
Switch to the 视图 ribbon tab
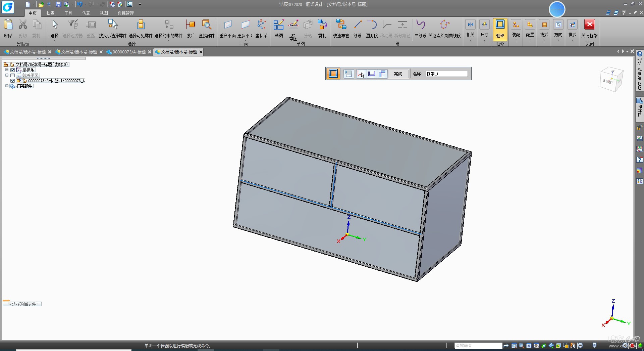(x=104, y=13)
